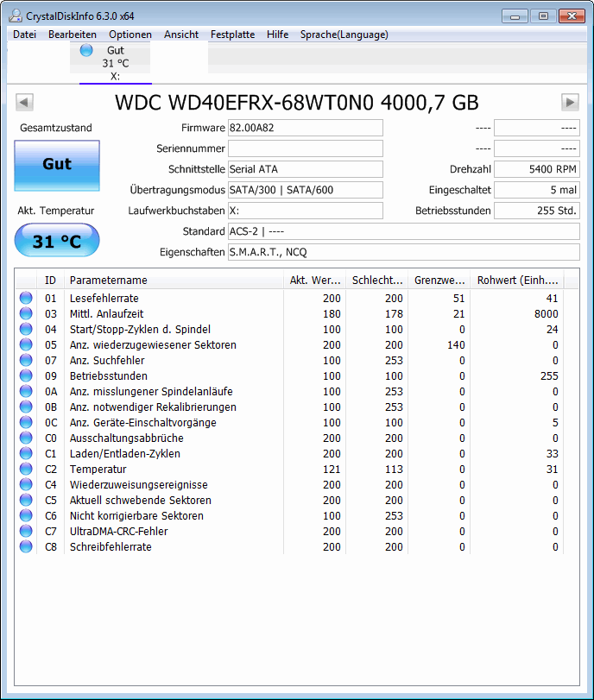Screen dimensions: 594x700
Task: Click the text UltraDMA-CRC-Fehler
Action: pos(119,531)
